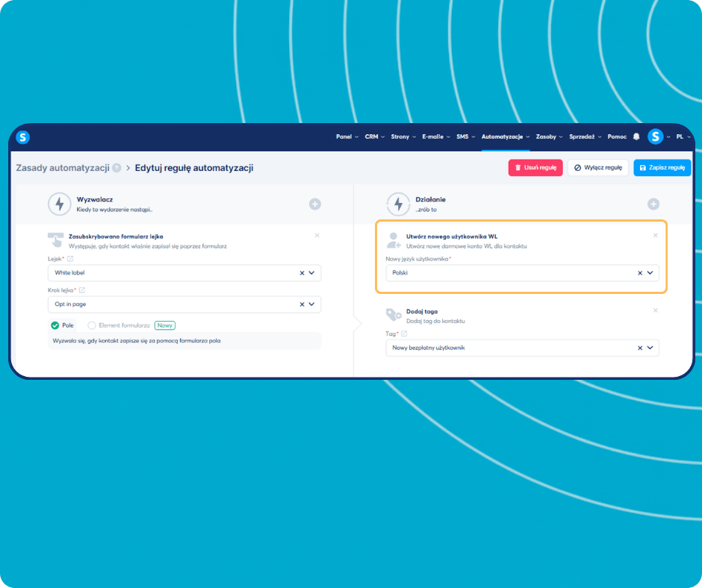Remove the Dodaj taga action
The height and width of the screenshot is (588, 702).
coord(656,310)
